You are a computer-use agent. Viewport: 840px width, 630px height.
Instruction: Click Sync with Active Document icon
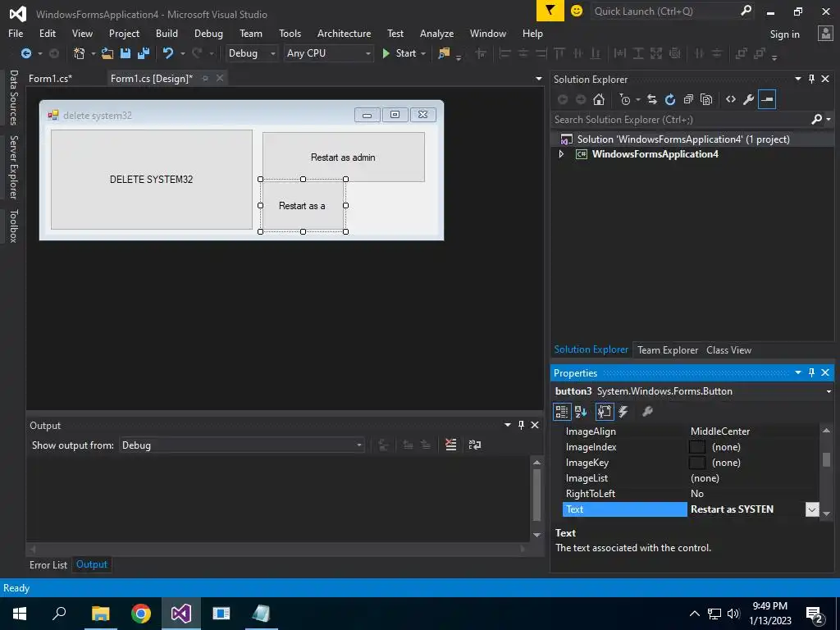[652, 99]
